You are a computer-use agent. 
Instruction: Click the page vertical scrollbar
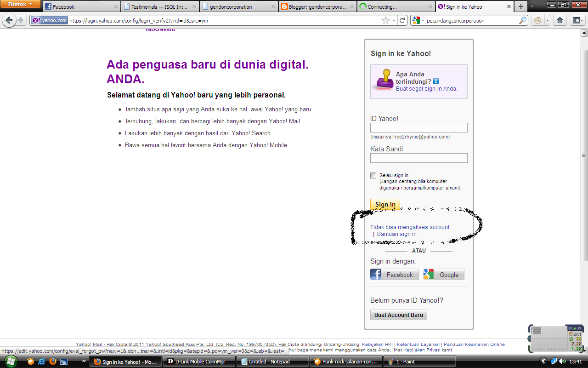pos(584,155)
